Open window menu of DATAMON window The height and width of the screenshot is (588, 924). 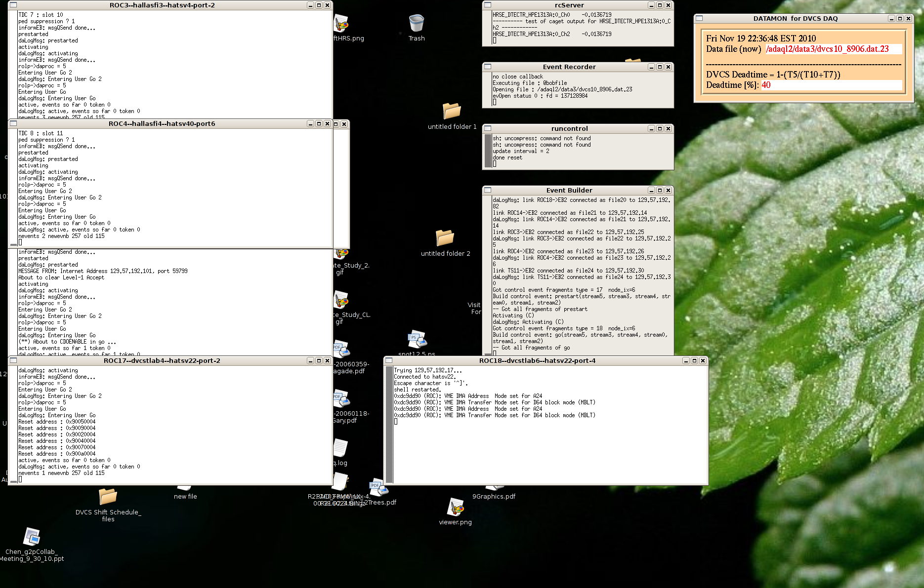[699, 18]
